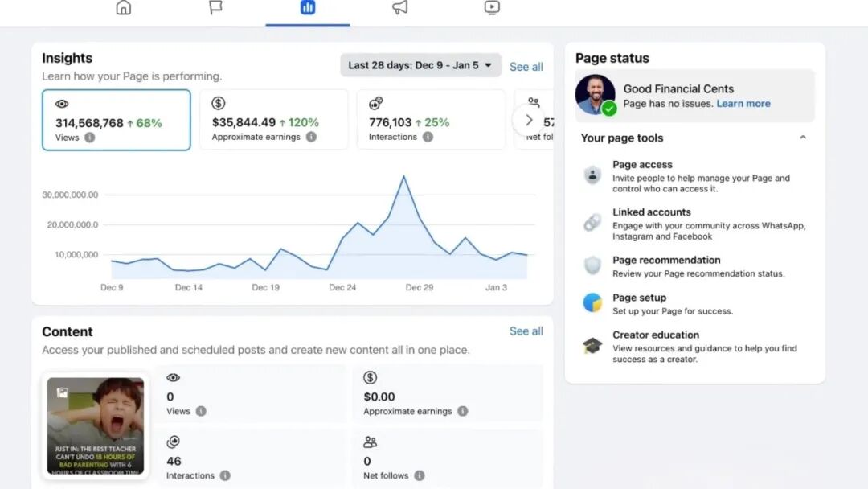Open Linked accounts chain icon
The height and width of the screenshot is (489, 868).
click(592, 223)
